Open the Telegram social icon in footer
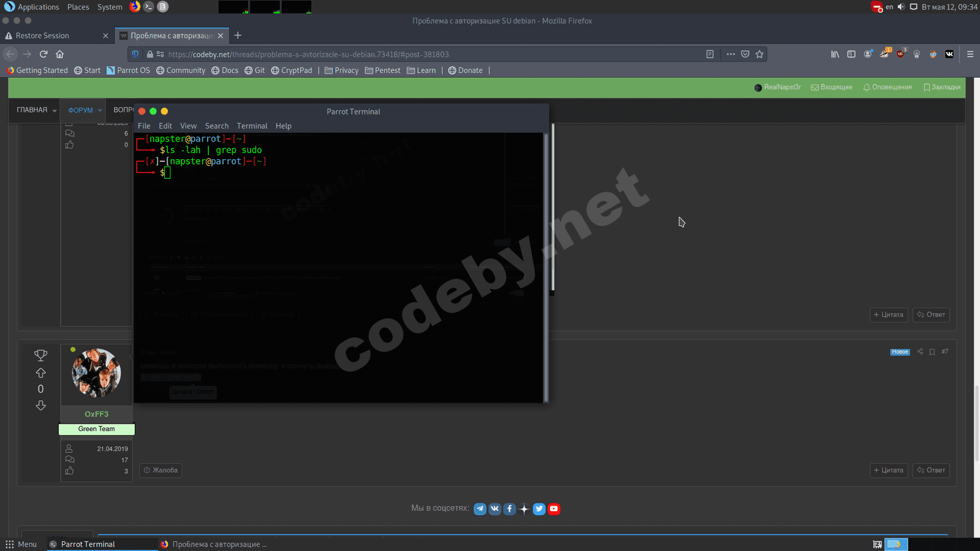980x551 pixels. 480,509
